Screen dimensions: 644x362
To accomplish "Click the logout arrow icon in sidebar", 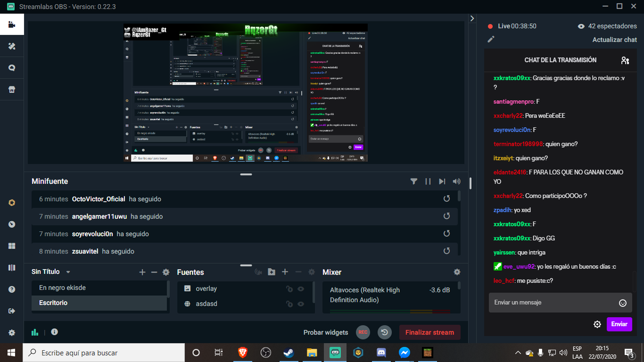I will pos(12,311).
